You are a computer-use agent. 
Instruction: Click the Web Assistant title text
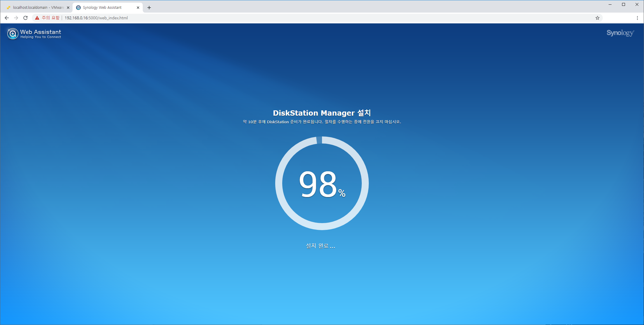[x=41, y=32]
